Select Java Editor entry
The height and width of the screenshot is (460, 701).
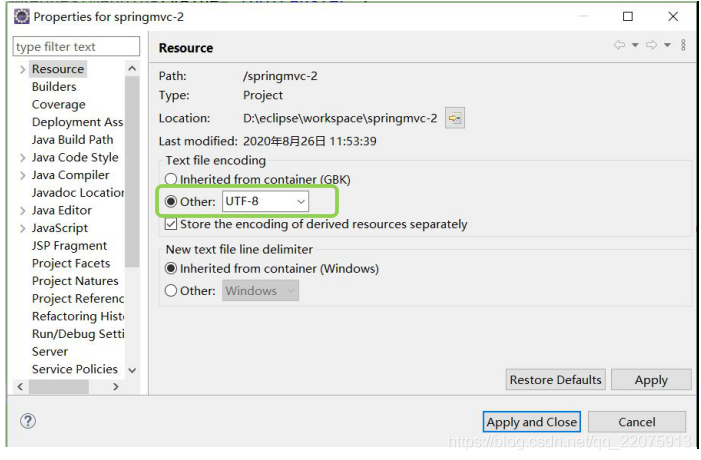coord(62,211)
